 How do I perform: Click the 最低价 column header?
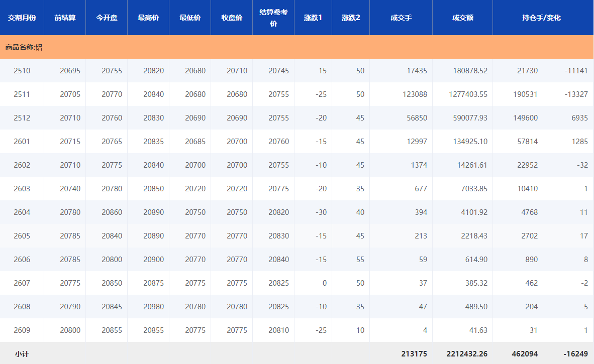tap(190, 18)
